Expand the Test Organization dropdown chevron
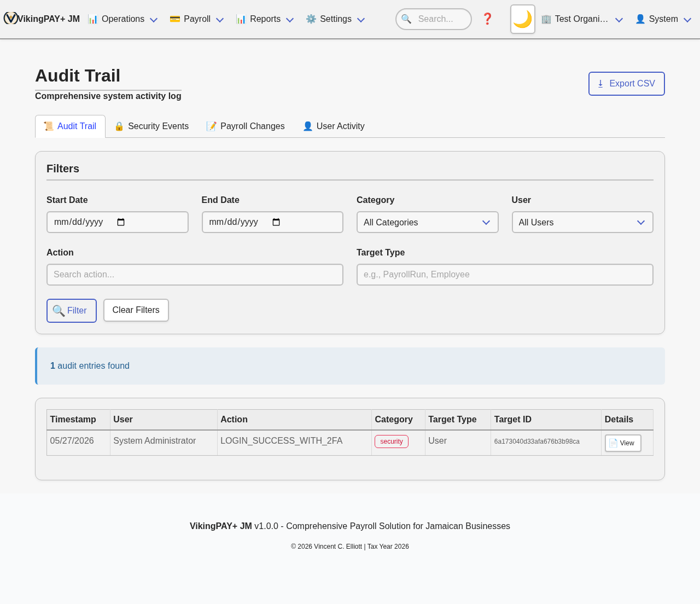700x604 pixels. 619,20
